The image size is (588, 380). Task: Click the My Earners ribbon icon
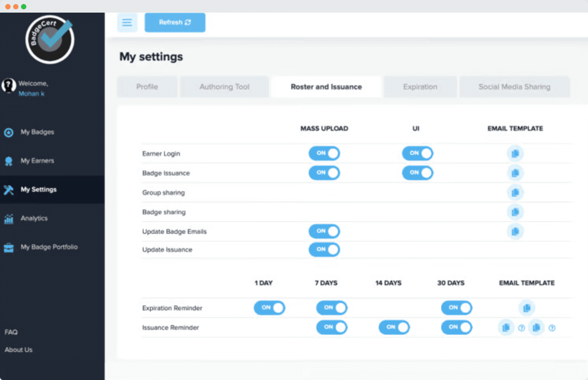point(9,161)
